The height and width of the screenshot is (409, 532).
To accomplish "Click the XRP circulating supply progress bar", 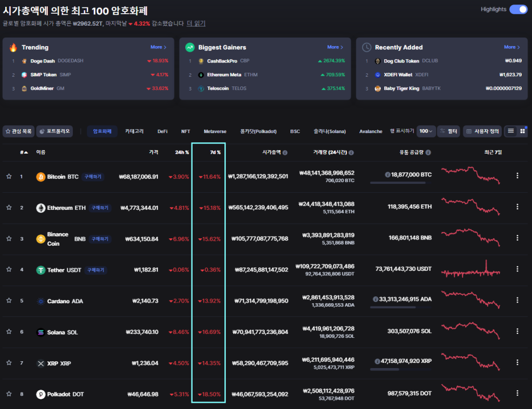I will pyautogui.click(x=401, y=369).
